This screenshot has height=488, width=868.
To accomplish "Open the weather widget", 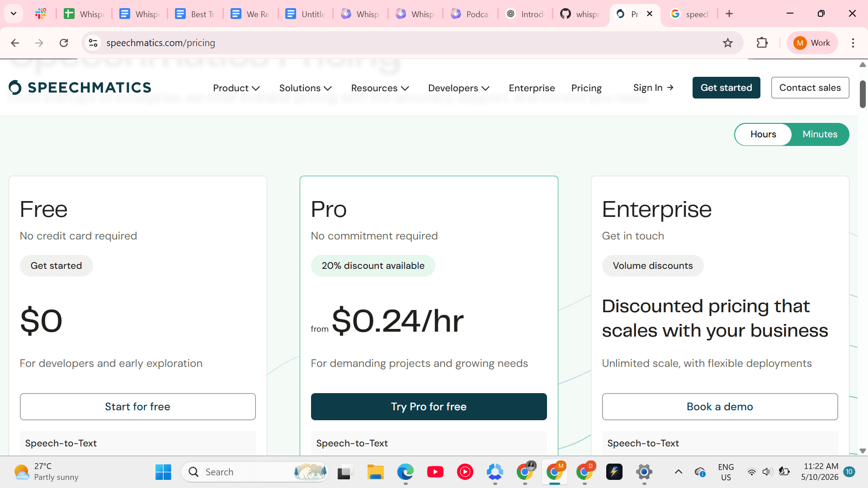I will tap(47, 472).
